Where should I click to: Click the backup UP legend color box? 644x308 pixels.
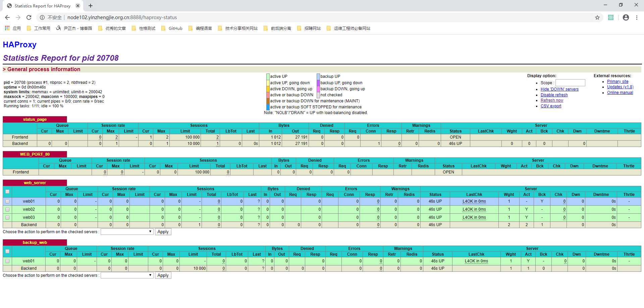pos(318,76)
